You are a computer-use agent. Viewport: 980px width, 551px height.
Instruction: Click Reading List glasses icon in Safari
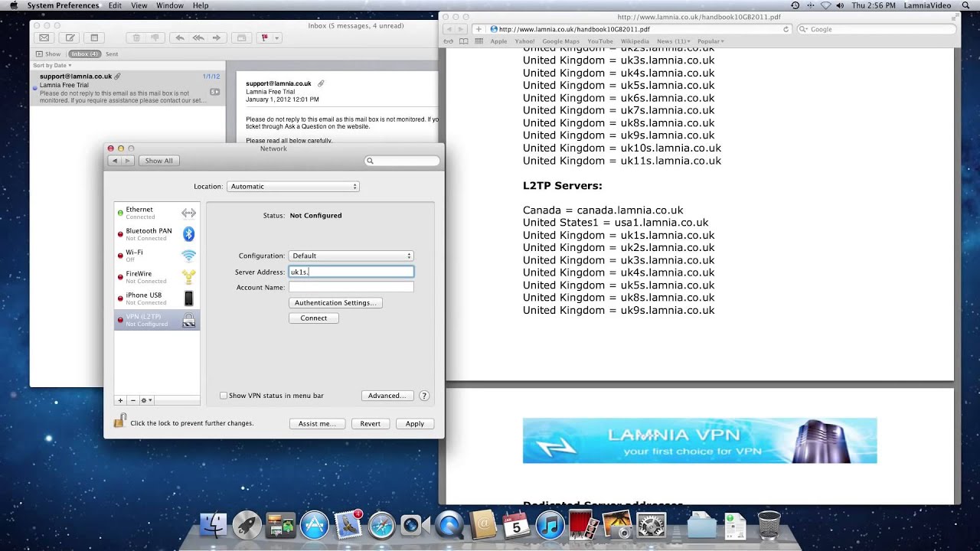tap(449, 41)
